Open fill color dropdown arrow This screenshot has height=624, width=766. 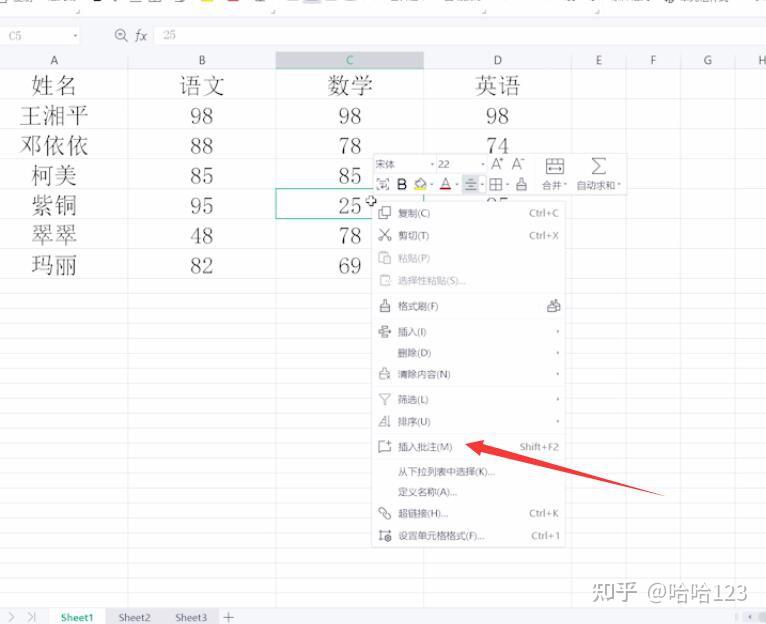click(x=432, y=185)
